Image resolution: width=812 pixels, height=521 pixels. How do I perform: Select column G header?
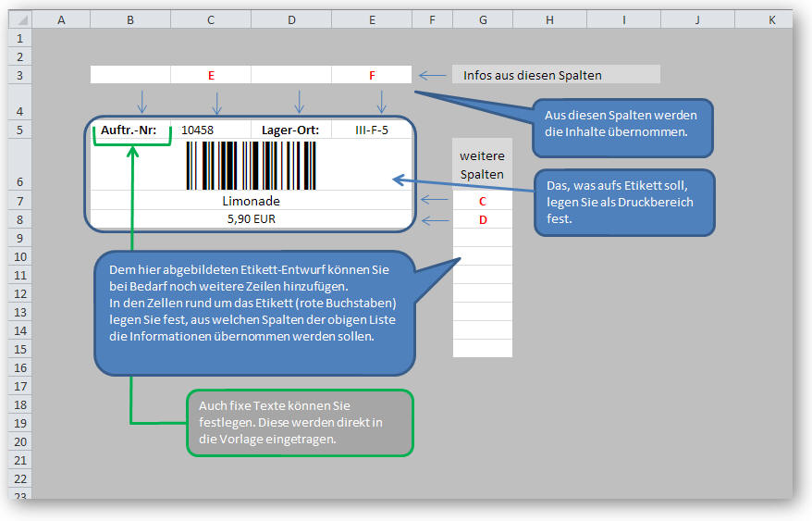(483, 19)
